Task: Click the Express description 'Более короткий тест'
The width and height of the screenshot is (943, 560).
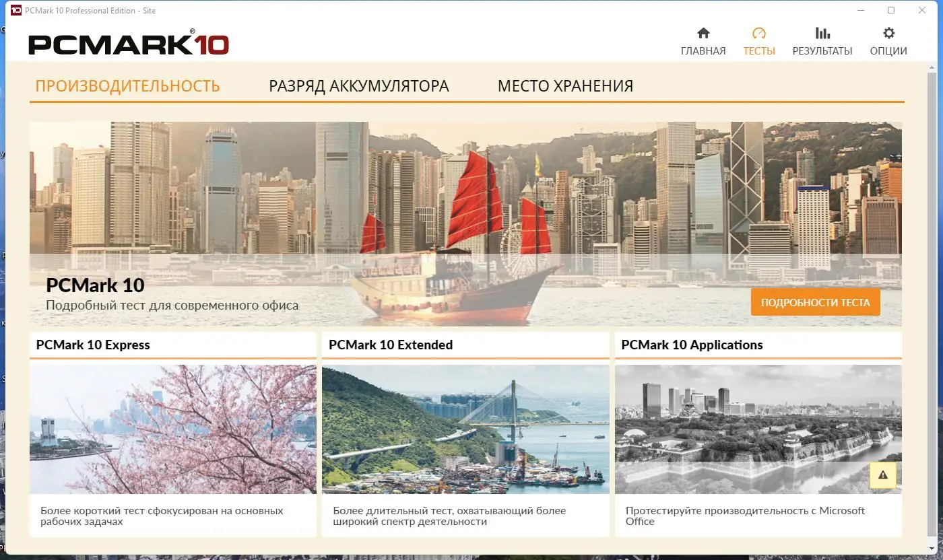Action: [162, 516]
